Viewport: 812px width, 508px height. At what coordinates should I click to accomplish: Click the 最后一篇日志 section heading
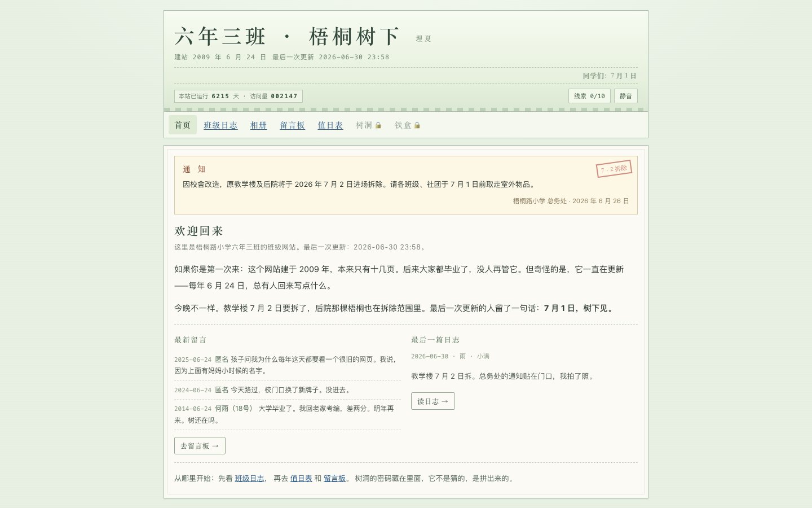click(435, 340)
